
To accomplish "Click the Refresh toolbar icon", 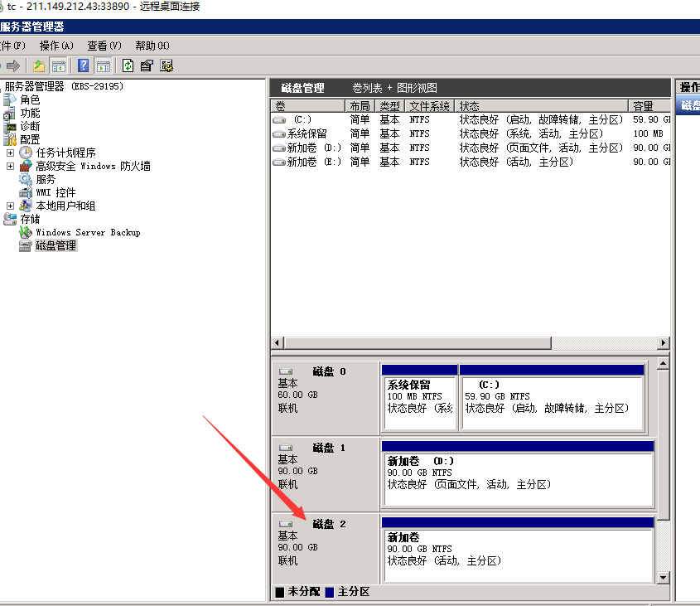I will pyautogui.click(x=128, y=65).
